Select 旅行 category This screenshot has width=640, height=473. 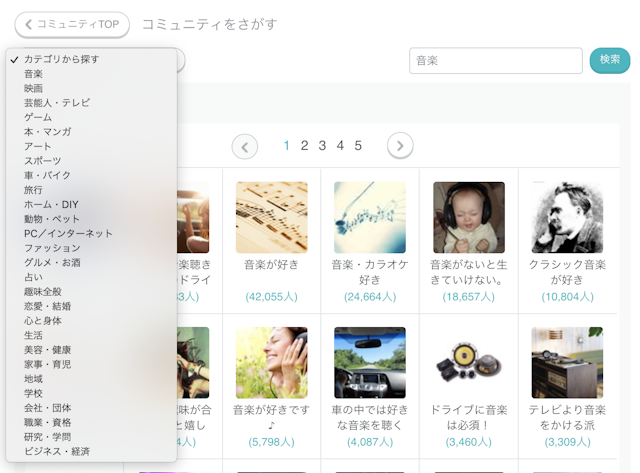pos(91,190)
